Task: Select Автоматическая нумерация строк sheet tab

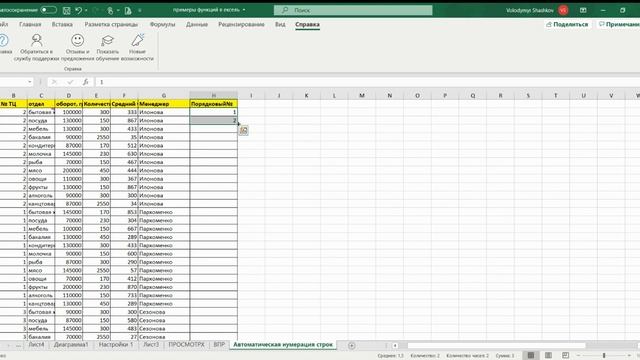Action: pos(283,344)
